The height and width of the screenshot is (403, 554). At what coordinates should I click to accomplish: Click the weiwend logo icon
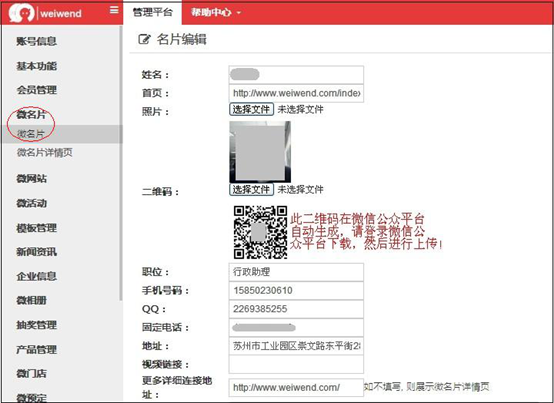[21, 13]
